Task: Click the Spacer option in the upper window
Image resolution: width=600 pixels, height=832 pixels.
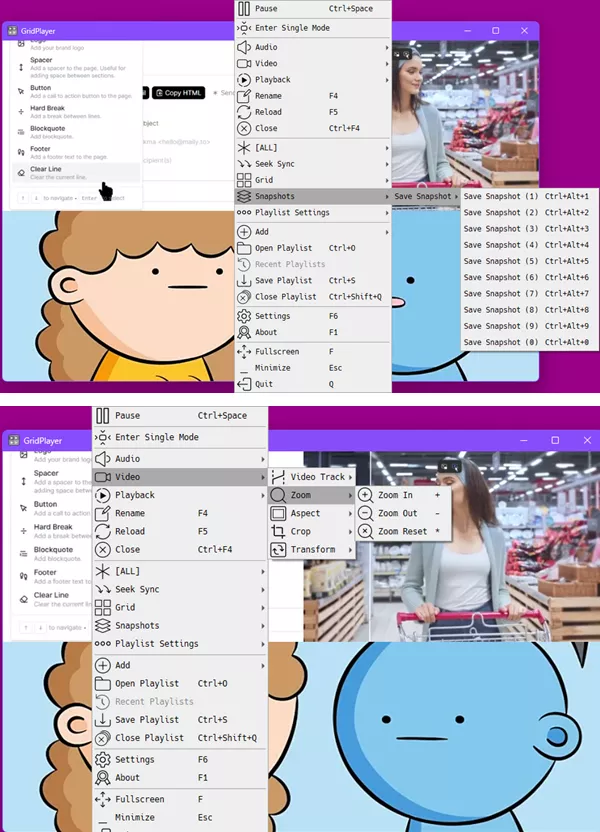Action: click(x=76, y=67)
